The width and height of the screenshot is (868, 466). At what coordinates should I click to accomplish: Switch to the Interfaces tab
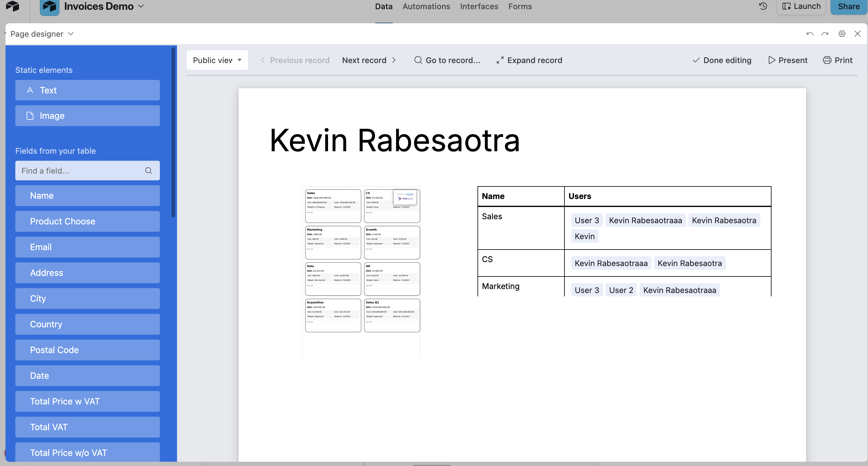tap(479, 6)
